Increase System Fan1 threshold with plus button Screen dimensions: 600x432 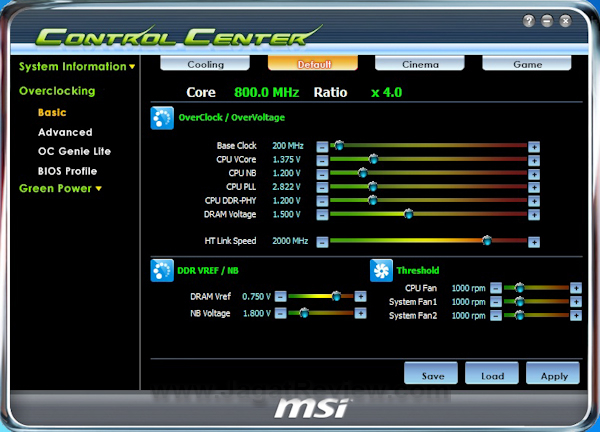point(576,302)
